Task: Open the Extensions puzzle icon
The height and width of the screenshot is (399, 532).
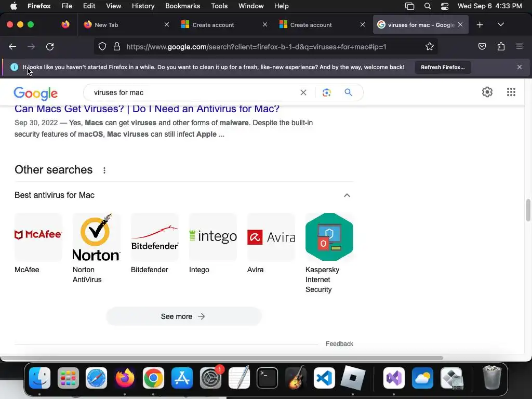Action: point(501,46)
